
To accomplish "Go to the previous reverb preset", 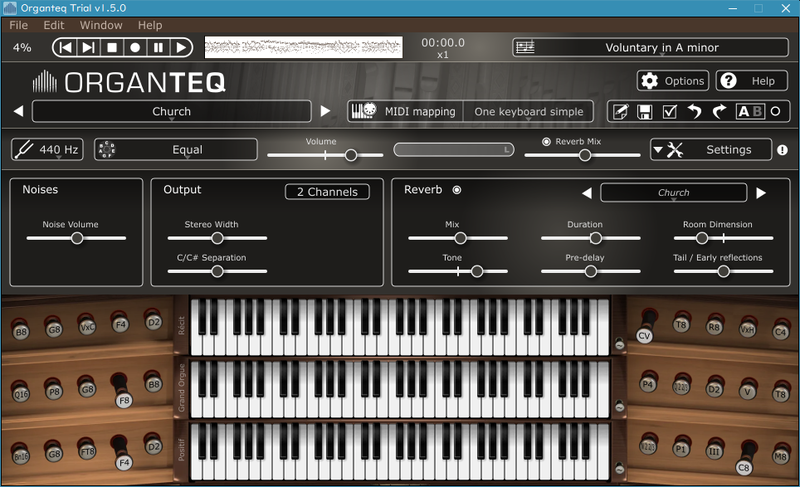I will [587, 193].
